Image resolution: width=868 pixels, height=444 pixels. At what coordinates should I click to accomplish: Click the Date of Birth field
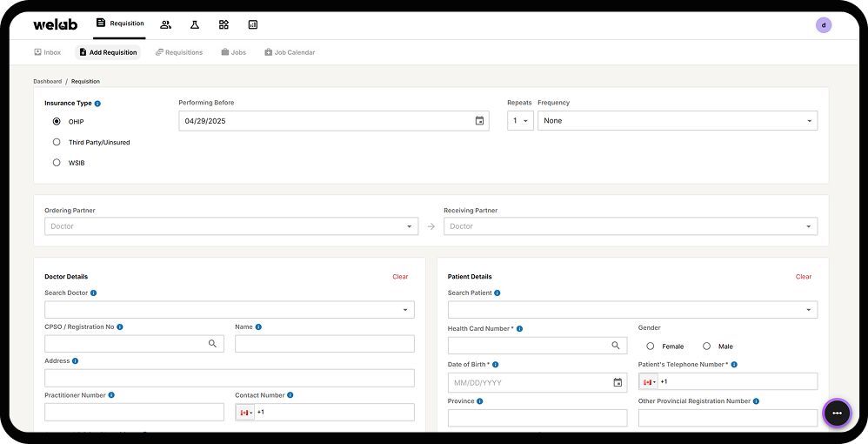(537, 382)
